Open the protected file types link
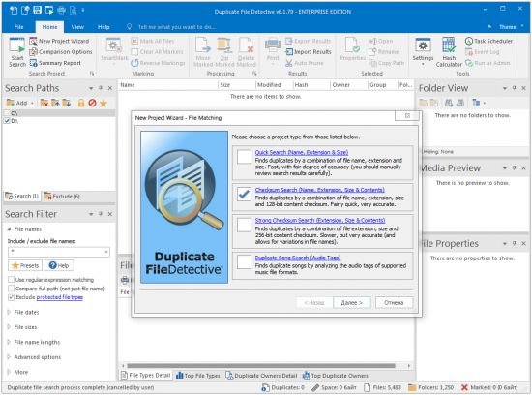This screenshot has height=395, width=532. [x=60, y=297]
